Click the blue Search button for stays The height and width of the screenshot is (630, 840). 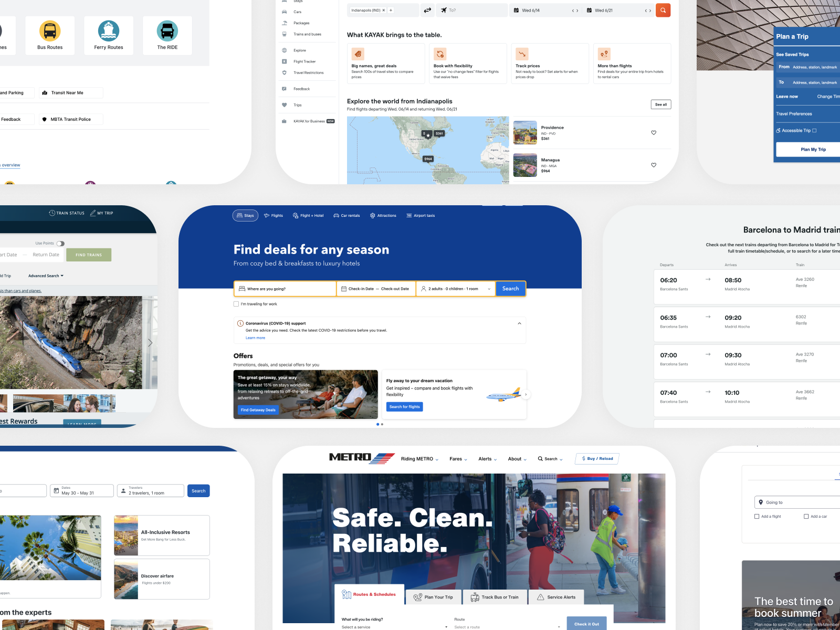[511, 289]
